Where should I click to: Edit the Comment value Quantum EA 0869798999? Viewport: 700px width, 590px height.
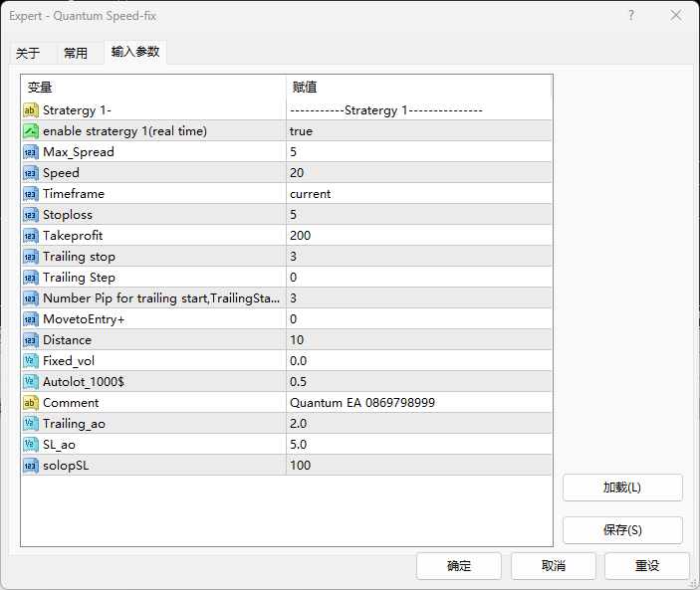pyautogui.click(x=419, y=403)
